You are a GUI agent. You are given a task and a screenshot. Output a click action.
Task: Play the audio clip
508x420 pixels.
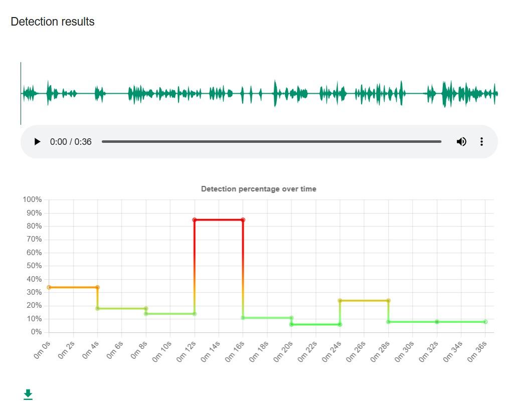click(x=37, y=142)
